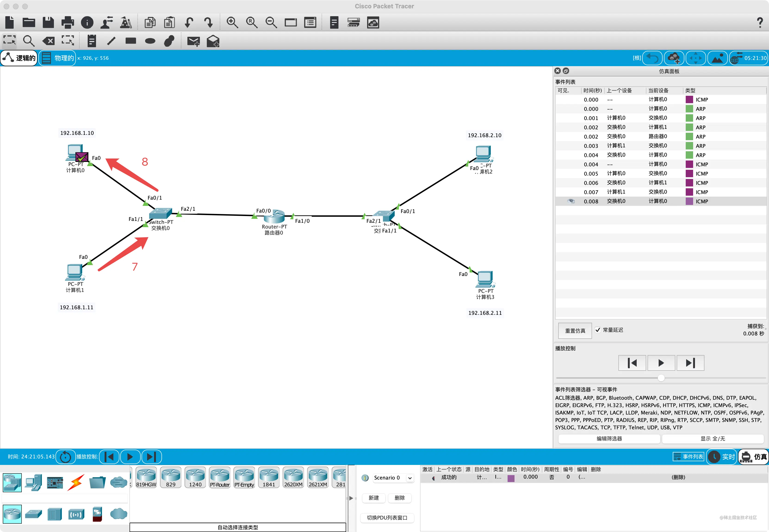769x532 pixels.
Task: Zoom out of the workspace
Action: [271, 22]
